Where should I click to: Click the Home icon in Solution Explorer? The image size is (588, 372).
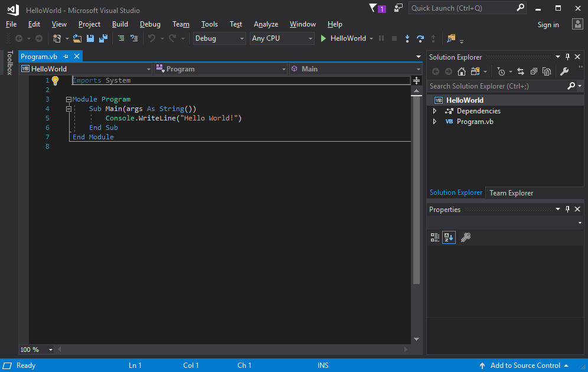click(461, 71)
